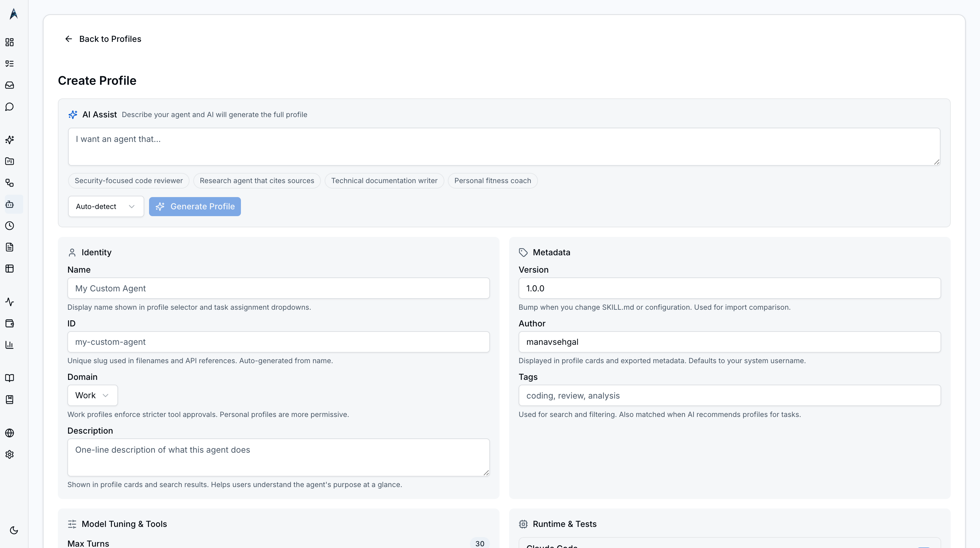Image resolution: width=980 pixels, height=548 pixels.
Task: Open the sparkles icon in sidebar
Action: point(10,140)
